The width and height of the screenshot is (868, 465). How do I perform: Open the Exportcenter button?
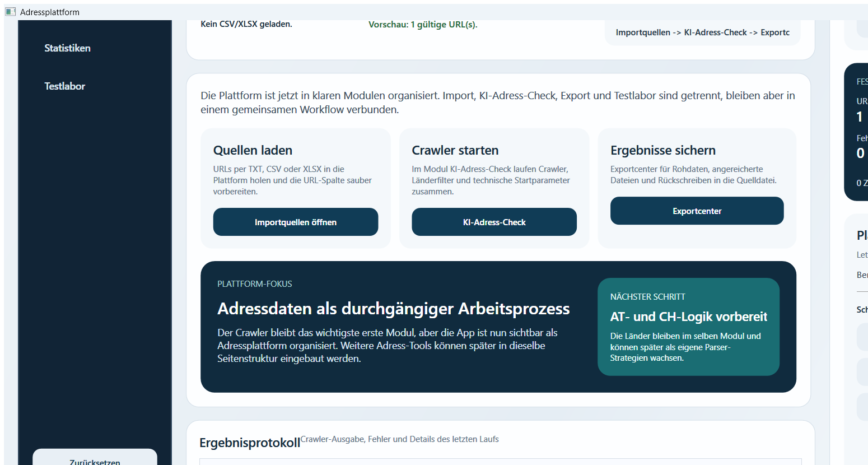point(697,211)
